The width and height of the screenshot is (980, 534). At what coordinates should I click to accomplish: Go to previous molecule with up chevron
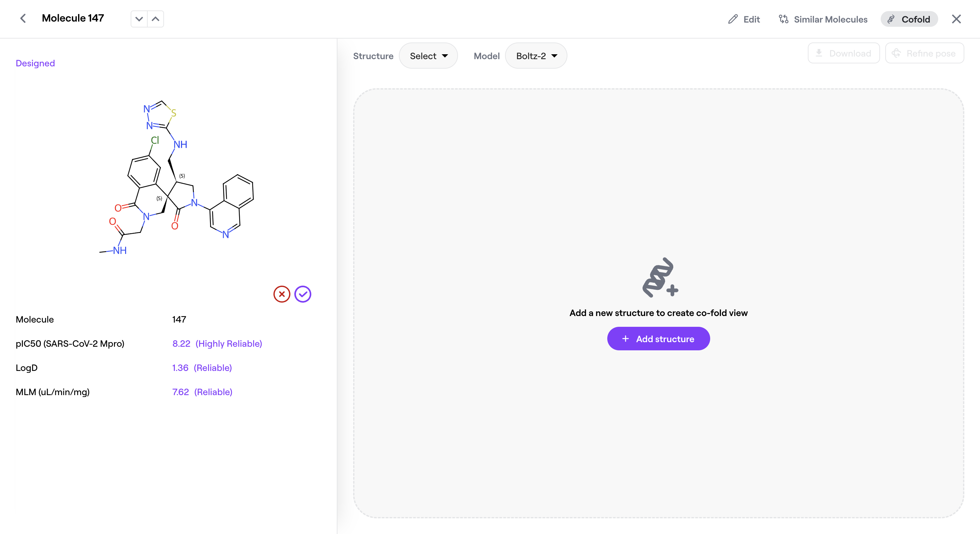point(155,19)
